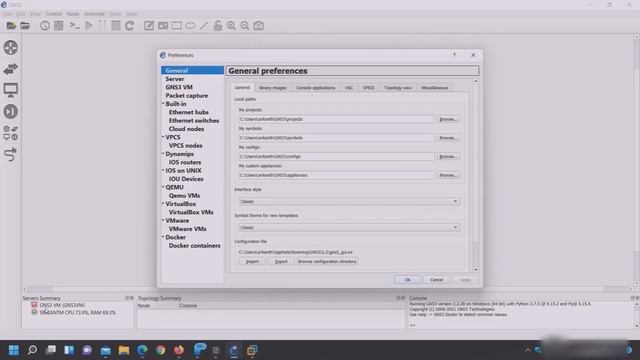
Task: Confirm preferences with OK button
Action: 407,280
